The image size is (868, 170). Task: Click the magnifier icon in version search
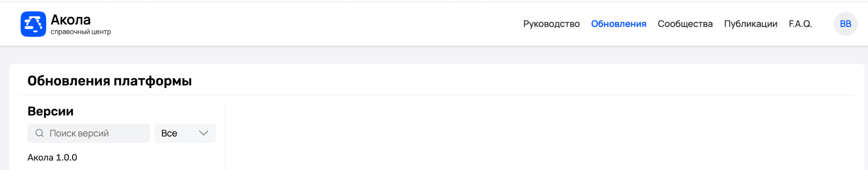tap(39, 133)
